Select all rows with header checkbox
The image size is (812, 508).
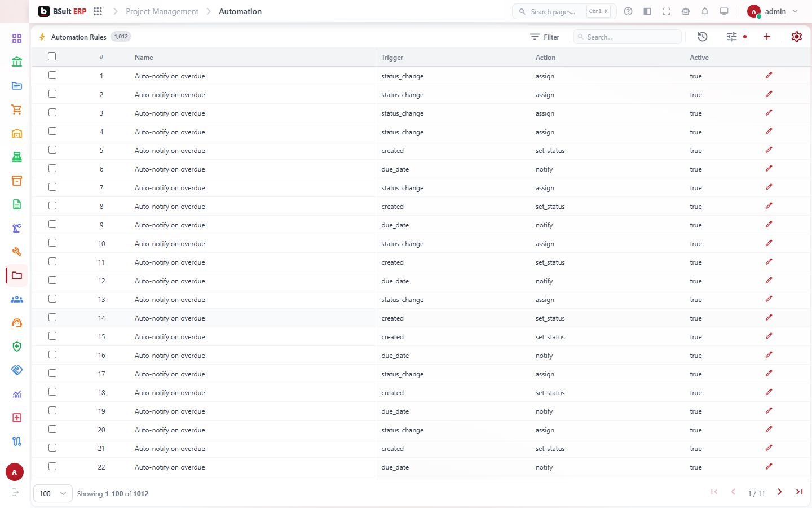52,56
